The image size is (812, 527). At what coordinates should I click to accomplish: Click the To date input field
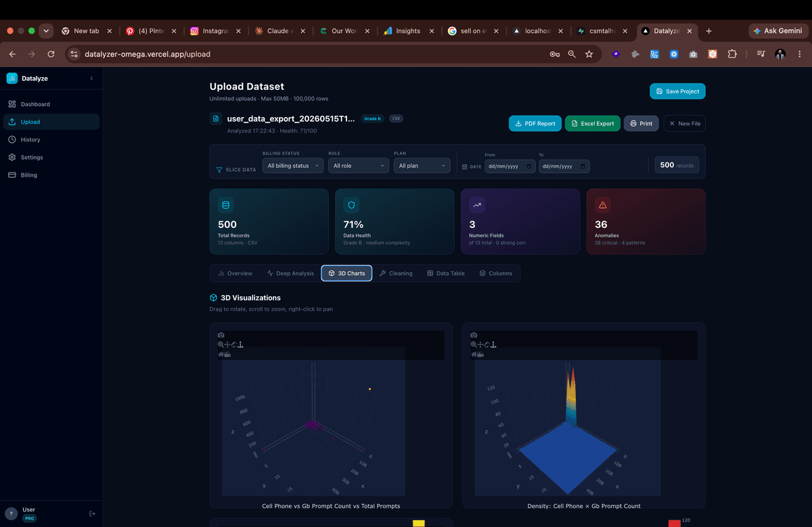point(564,166)
